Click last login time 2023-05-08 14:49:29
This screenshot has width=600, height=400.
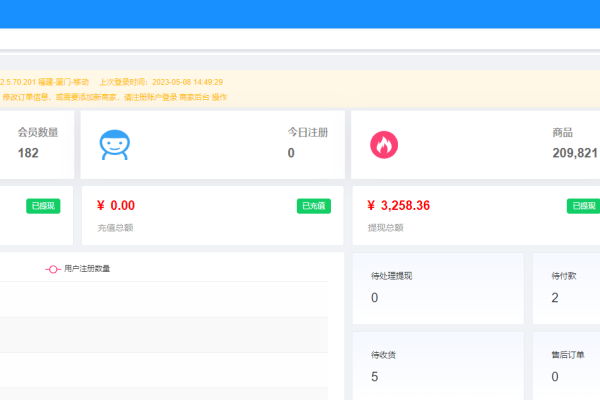click(x=188, y=82)
